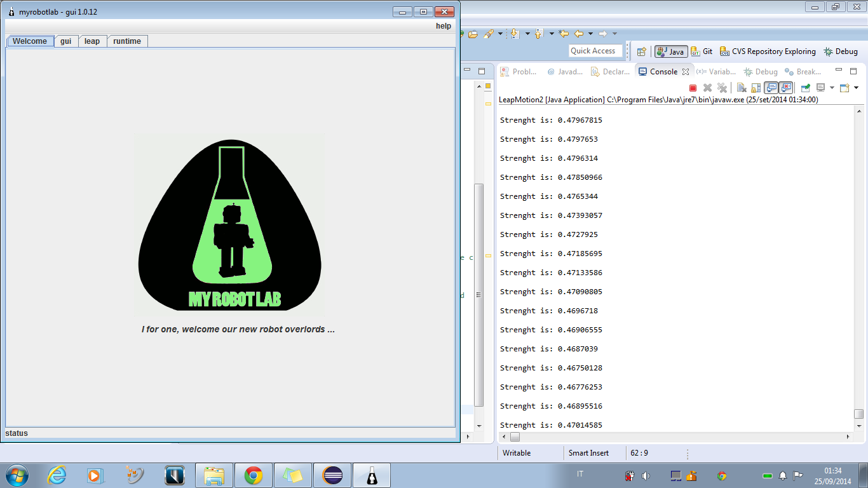Open Windows Explorer from taskbar
Viewport: 868px width, 488px height.
coord(214,475)
